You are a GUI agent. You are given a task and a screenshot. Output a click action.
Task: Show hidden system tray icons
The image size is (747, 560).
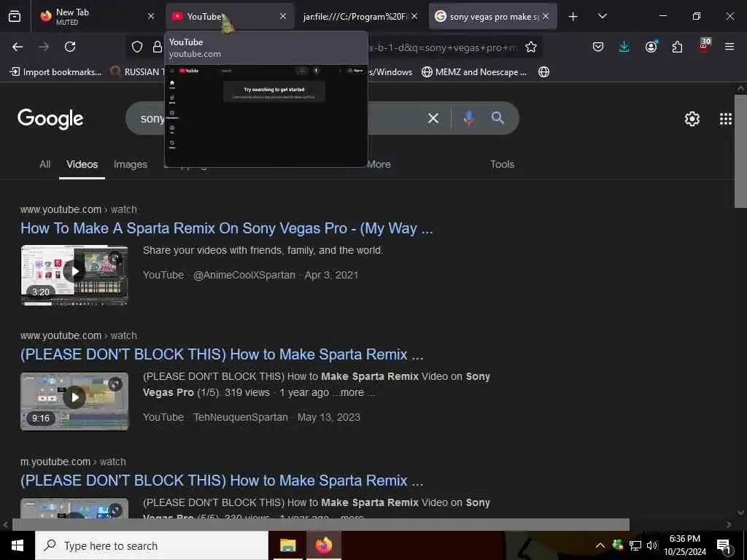click(600, 545)
